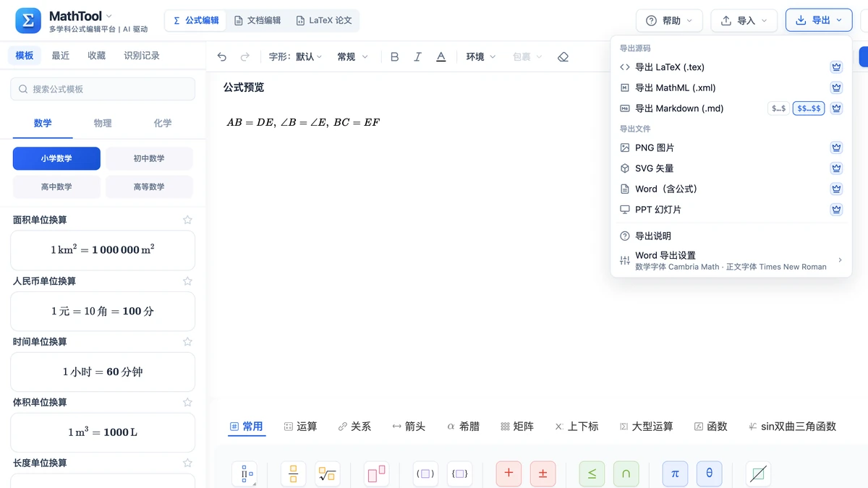Open the text color A icon
This screenshot has width=868, height=488.
441,57
